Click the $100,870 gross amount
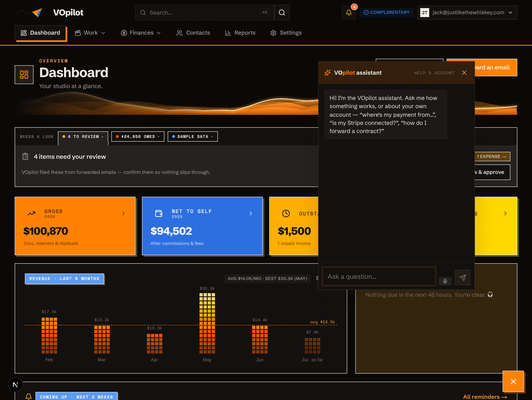Image resolution: width=532 pixels, height=400 pixels. point(46,231)
